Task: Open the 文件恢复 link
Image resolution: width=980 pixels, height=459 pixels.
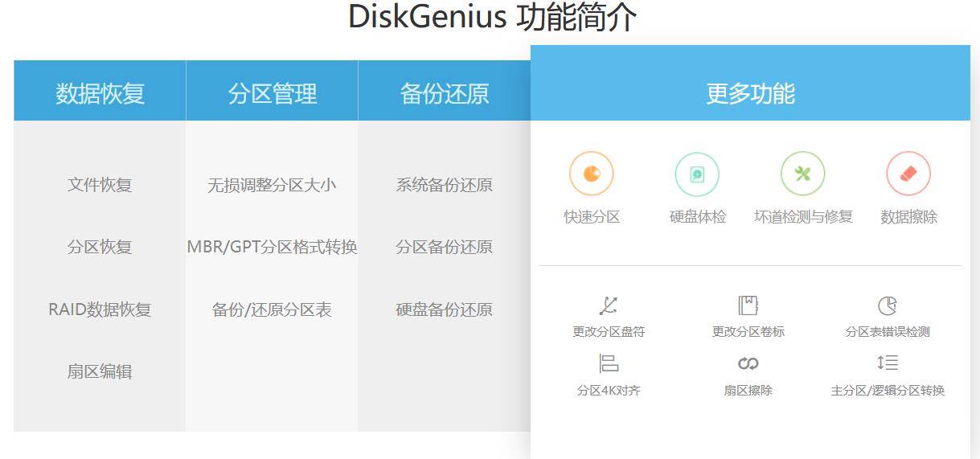Action: point(100,185)
